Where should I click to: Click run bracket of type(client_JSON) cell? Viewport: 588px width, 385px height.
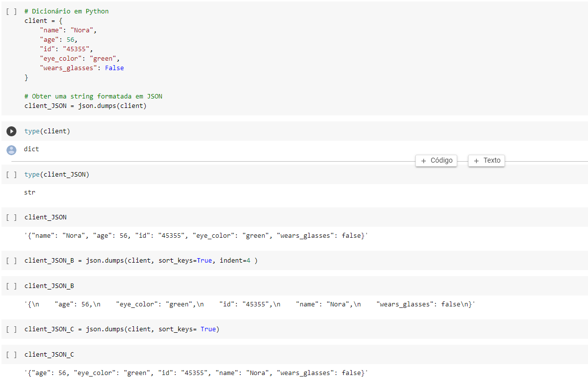(11, 175)
